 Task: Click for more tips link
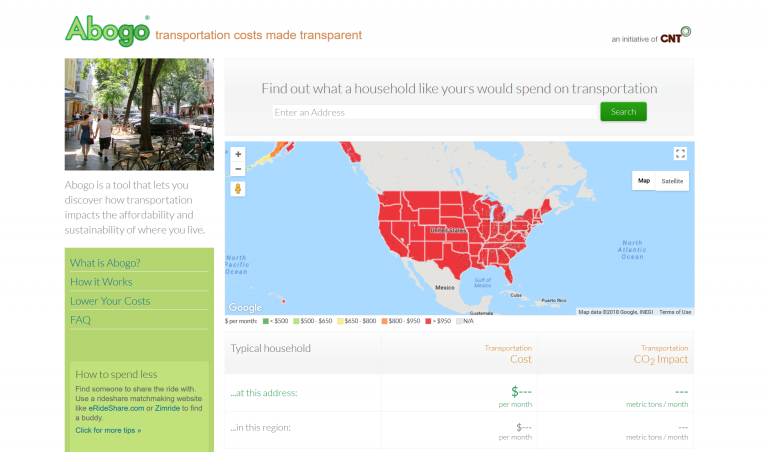click(x=108, y=430)
